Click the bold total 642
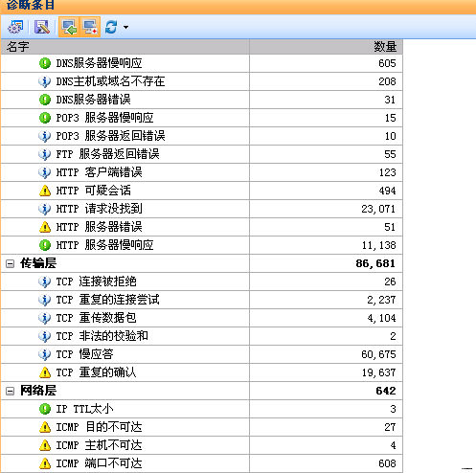The image size is (476, 473). 386,391
